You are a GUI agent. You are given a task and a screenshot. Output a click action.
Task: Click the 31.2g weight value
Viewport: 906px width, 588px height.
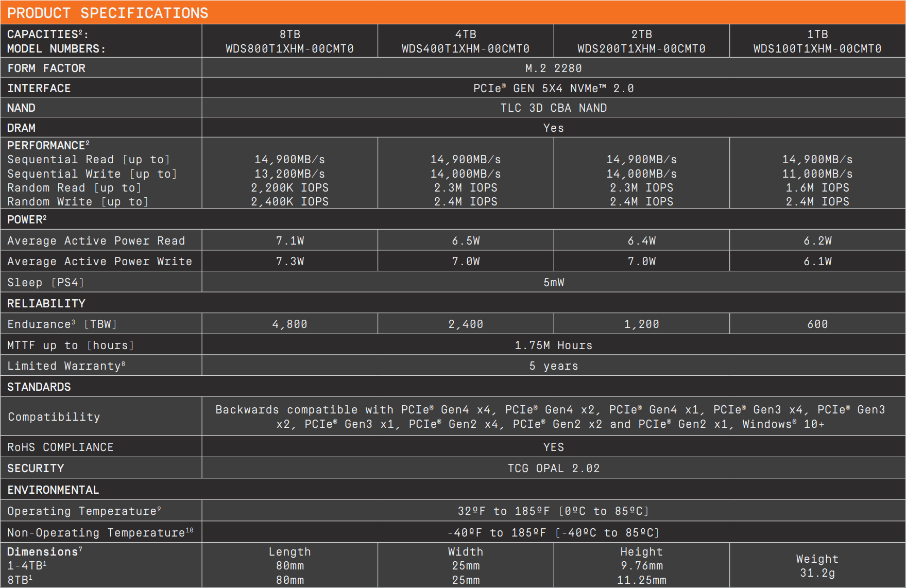[817, 573]
